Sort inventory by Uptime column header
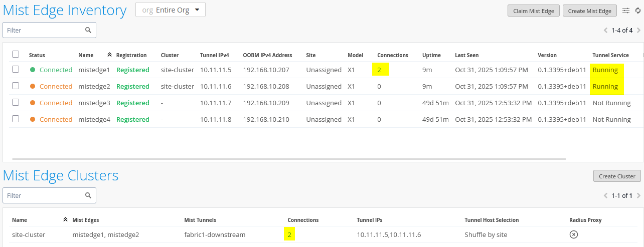This screenshot has width=644, height=247. pos(431,55)
